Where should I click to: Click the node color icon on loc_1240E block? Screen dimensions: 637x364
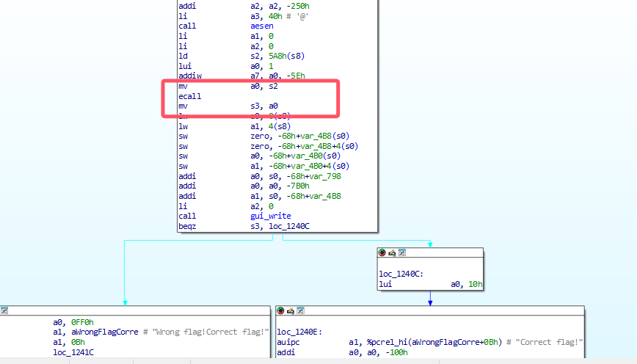click(280, 310)
